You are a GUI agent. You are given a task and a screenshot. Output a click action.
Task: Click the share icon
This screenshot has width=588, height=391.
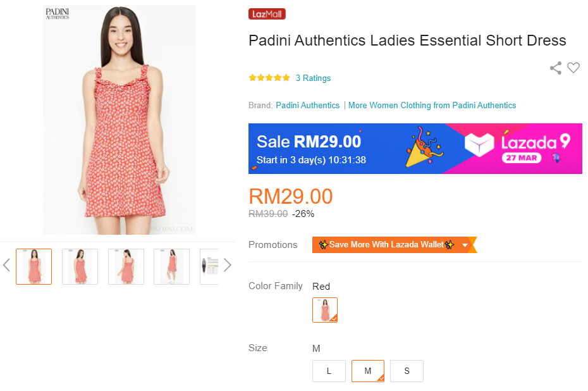(x=556, y=68)
